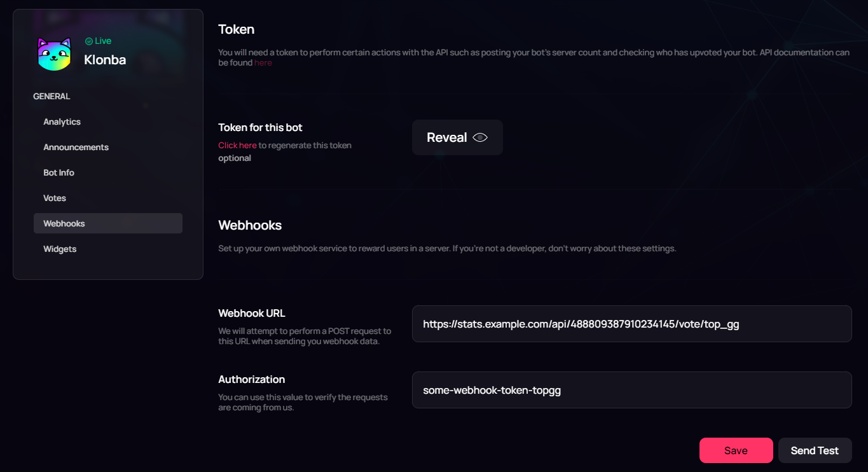Send a test webhook request
Viewport: 868px width, 472px height.
815,450
